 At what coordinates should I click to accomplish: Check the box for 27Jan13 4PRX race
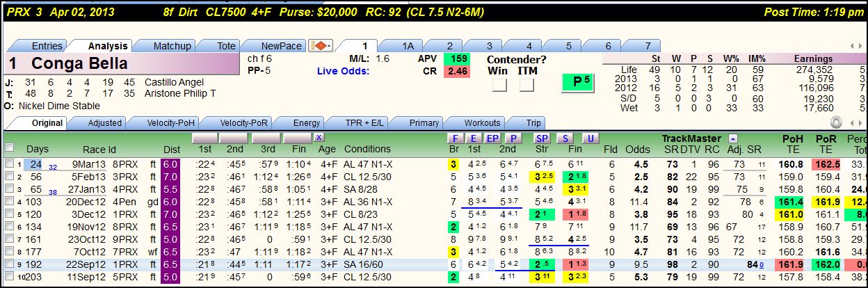(x=9, y=189)
